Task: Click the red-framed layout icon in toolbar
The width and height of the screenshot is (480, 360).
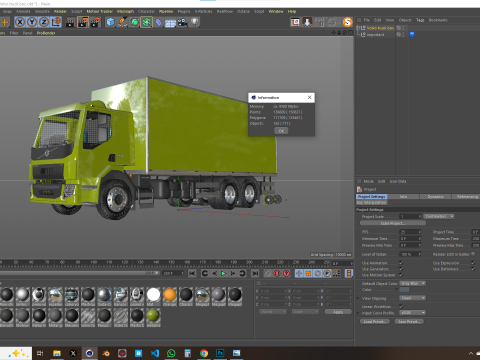Action: (295, 22)
